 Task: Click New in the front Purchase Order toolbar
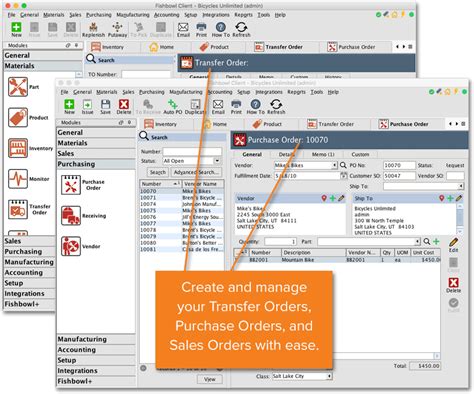coord(69,107)
